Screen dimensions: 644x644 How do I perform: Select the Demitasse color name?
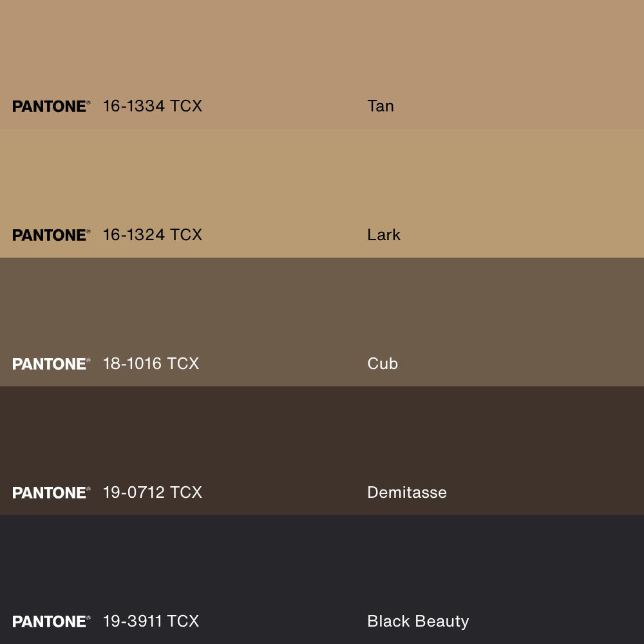point(406,493)
